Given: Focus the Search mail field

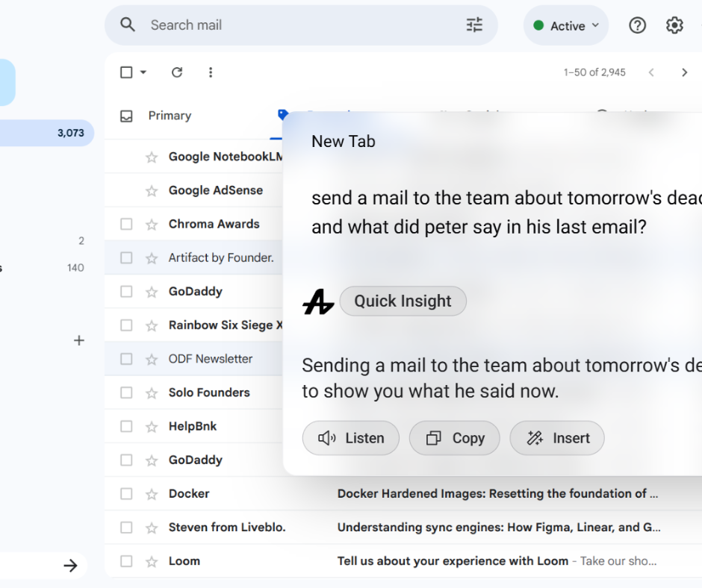Looking at the screenshot, I should tap(299, 25).
